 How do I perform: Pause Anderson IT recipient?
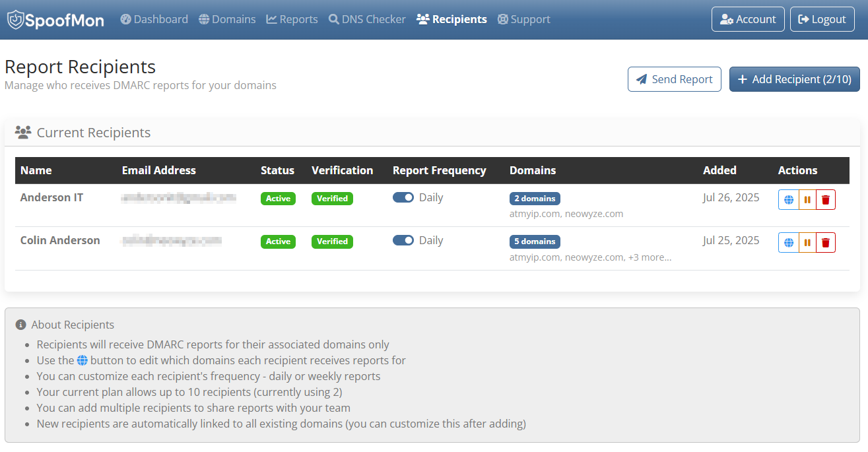click(807, 199)
